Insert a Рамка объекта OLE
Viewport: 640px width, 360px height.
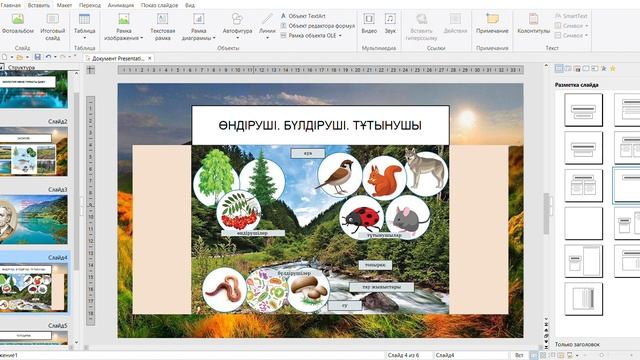pyautogui.click(x=311, y=36)
